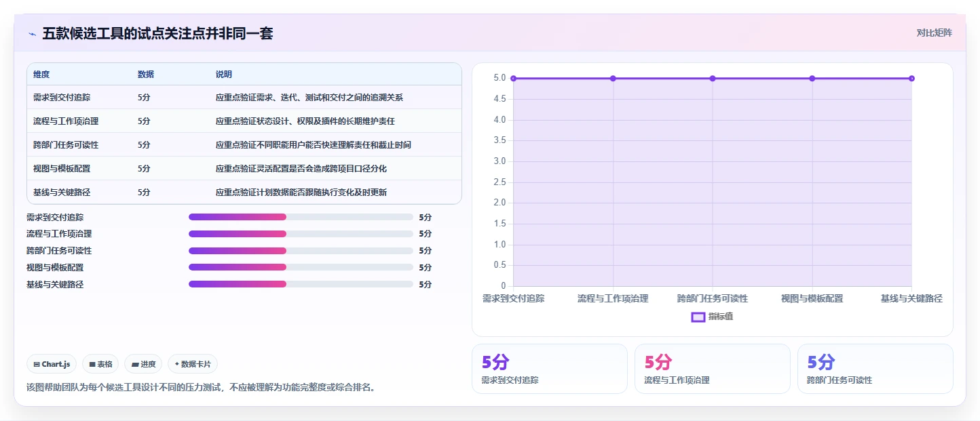Viewport: 980px width, 421px height.
Task: Select the 视图与模板配置 cell in table
Action: pos(62,169)
